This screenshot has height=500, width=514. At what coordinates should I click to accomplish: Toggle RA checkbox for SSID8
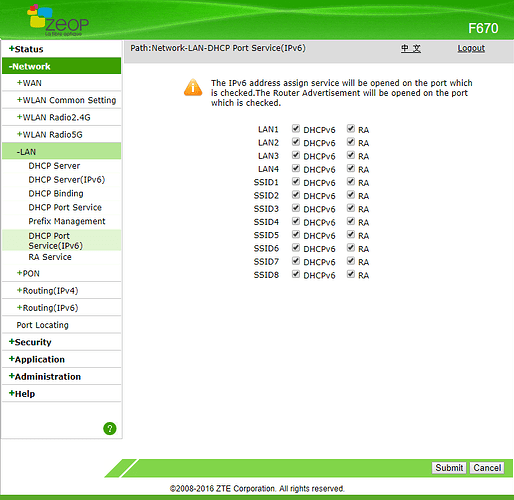pyautogui.click(x=350, y=274)
